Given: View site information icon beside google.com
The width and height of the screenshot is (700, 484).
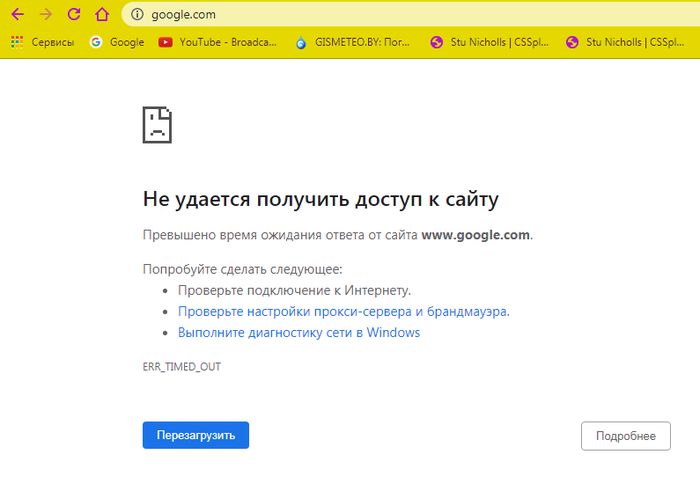Looking at the screenshot, I should coord(138,15).
